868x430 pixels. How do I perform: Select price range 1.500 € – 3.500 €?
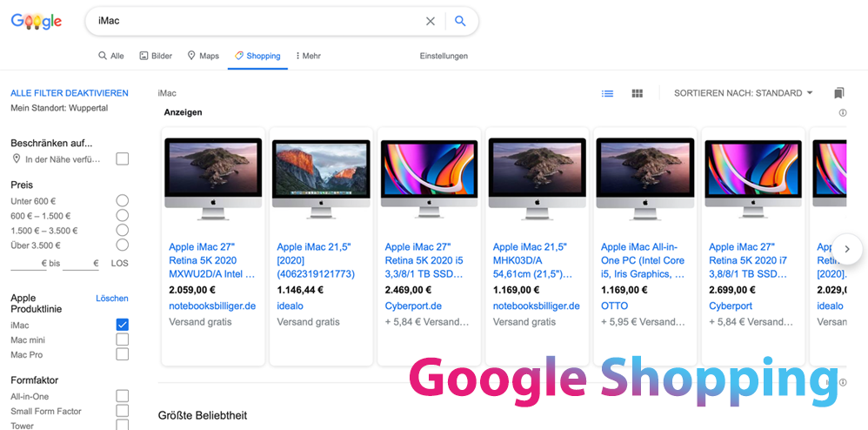123,230
